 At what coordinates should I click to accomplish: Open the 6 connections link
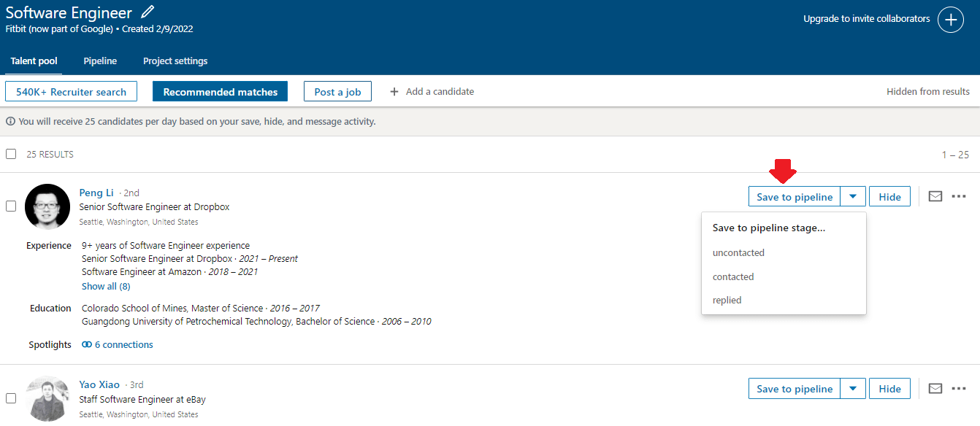click(124, 345)
